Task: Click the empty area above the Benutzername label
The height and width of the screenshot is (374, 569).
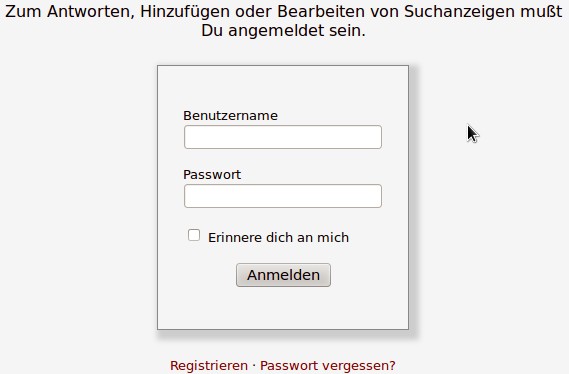Action: click(x=283, y=87)
